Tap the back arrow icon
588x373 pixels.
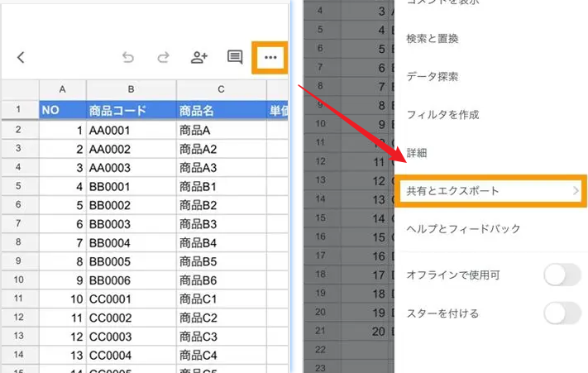pos(21,57)
